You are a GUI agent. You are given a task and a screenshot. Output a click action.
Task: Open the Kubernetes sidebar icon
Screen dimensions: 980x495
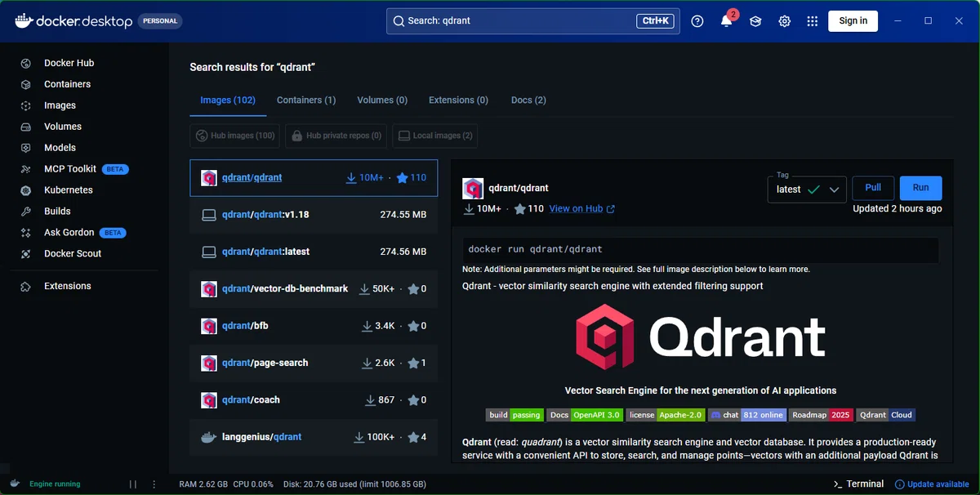26,190
